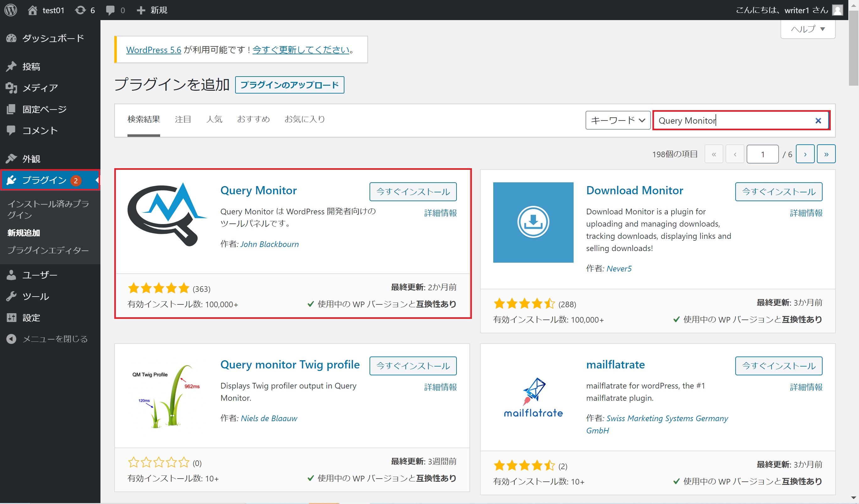Open the ツール tools menu
This screenshot has height=504, width=859.
[35, 297]
